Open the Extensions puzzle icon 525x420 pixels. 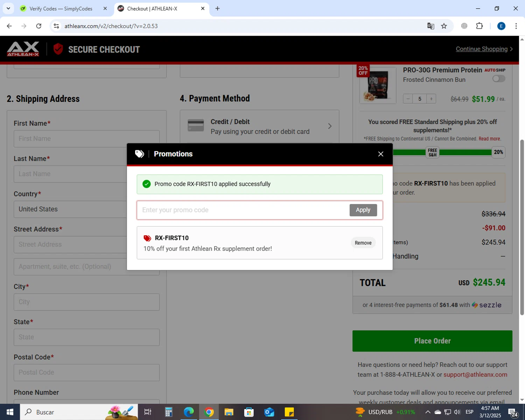(x=479, y=26)
